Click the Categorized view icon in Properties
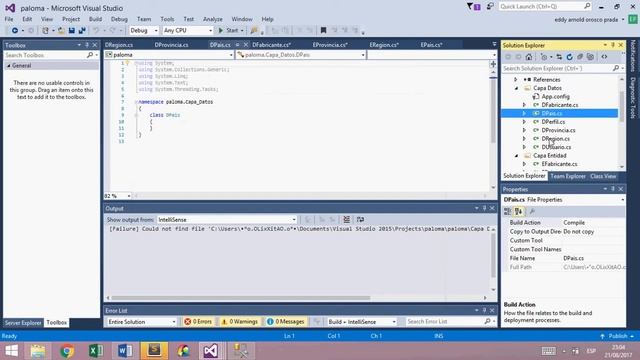This screenshot has height=360, width=640. point(507,211)
